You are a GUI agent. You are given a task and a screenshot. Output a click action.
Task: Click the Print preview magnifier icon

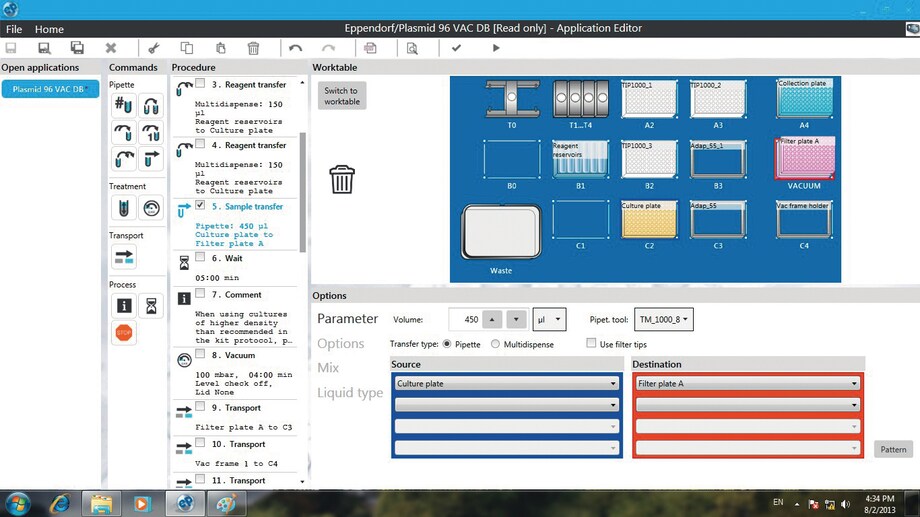click(412, 48)
